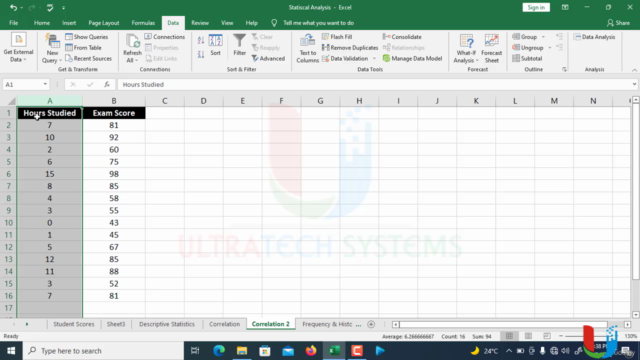Open Manage Data Model
The height and width of the screenshot is (360, 640).
412,58
